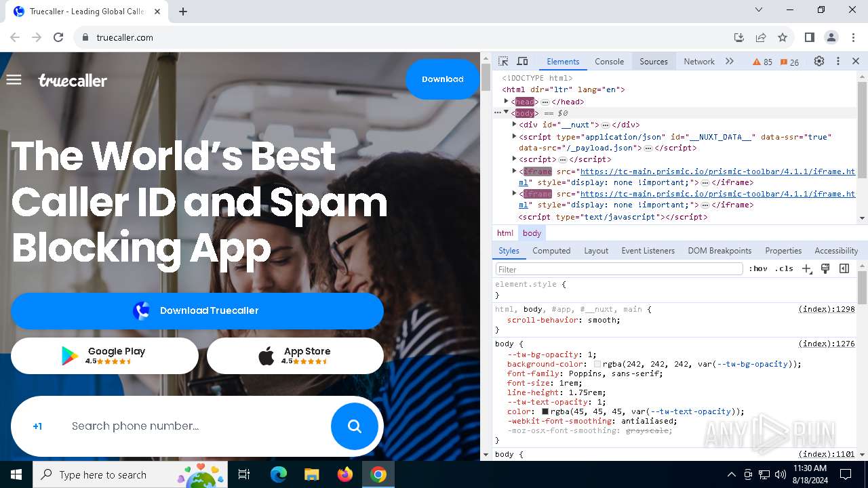Viewport: 868px width, 488px height.
Task: Expand the first prismic iframe node
Action: [x=515, y=171]
